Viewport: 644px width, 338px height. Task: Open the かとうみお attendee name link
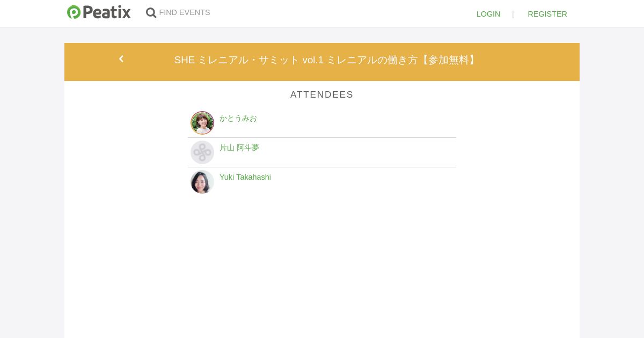[x=238, y=118]
